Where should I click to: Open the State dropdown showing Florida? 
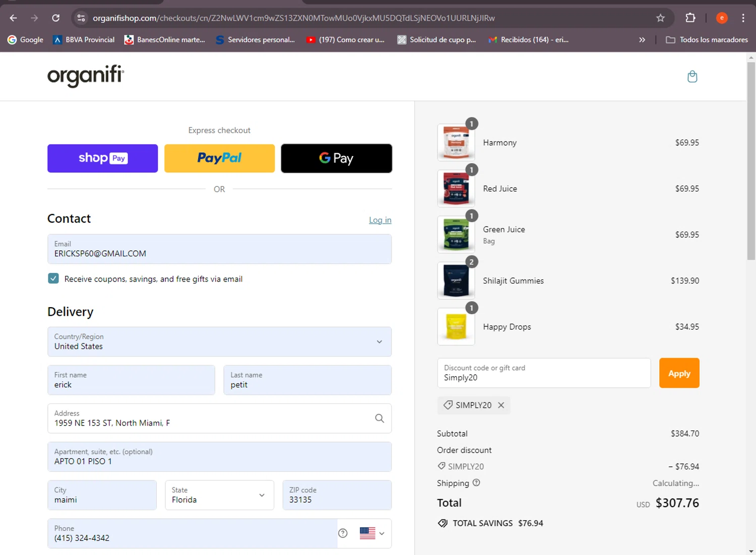pyautogui.click(x=219, y=495)
